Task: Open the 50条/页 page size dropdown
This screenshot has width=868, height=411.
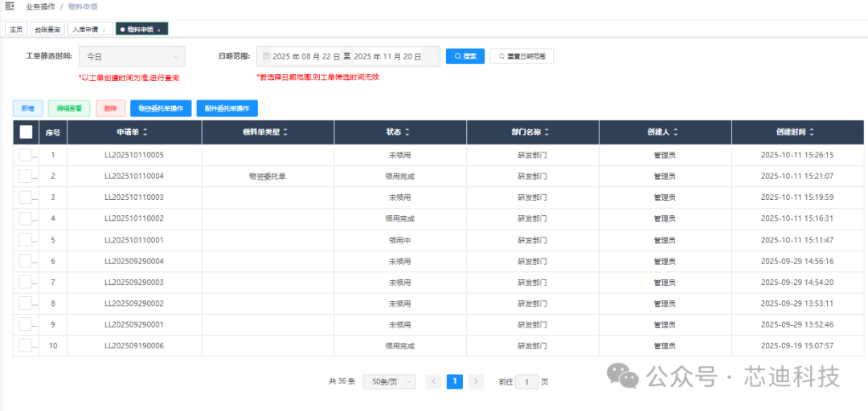Action: 389,381
